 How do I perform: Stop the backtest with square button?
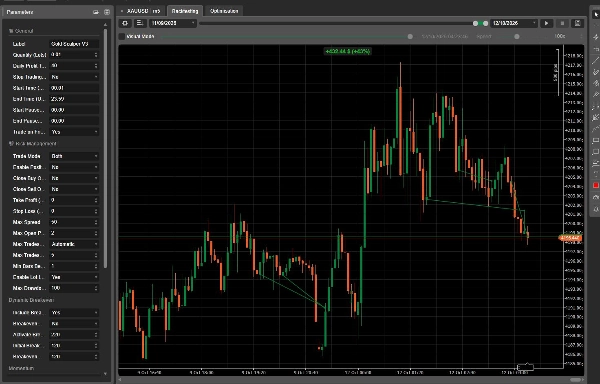(x=562, y=23)
